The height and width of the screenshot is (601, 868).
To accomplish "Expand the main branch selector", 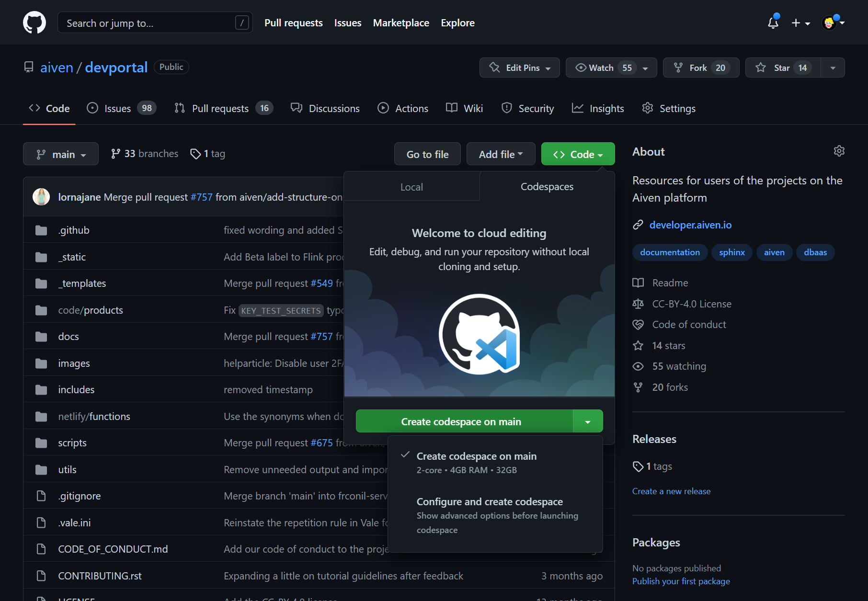I will [61, 154].
